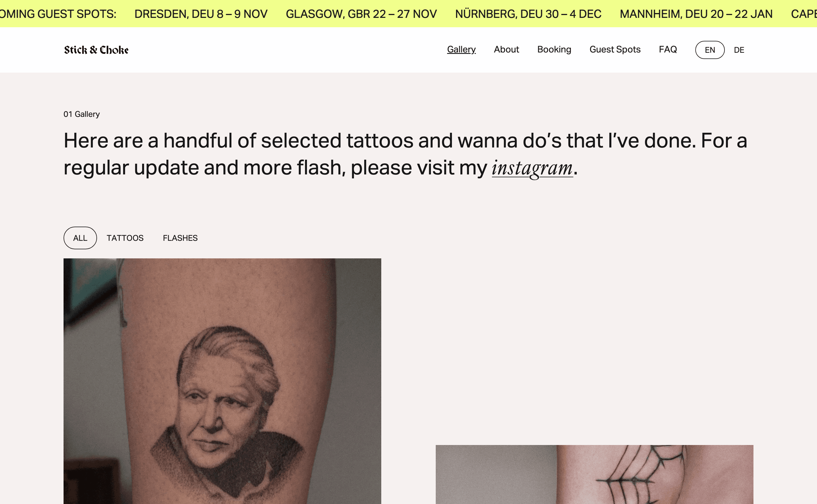The height and width of the screenshot is (504, 817).
Task: Click the Dresden 8–9 Nov guest spot
Action: [201, 14]
